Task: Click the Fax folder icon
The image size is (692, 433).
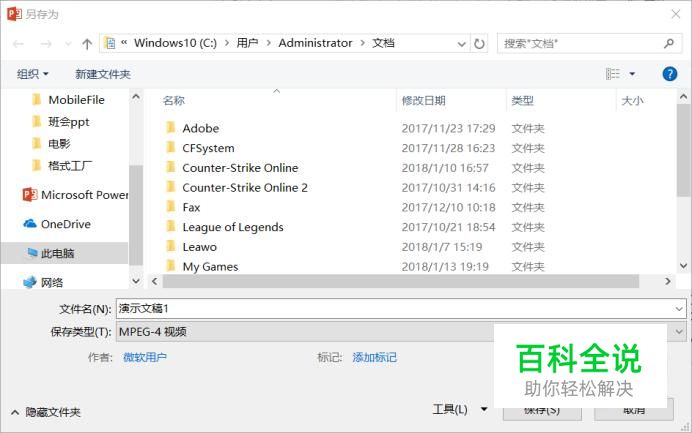Action: tap(170, 207)
